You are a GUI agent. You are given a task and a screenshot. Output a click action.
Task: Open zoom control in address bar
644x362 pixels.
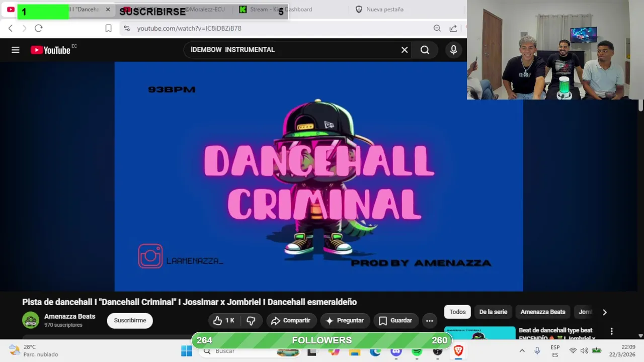(x=437, y=28)
